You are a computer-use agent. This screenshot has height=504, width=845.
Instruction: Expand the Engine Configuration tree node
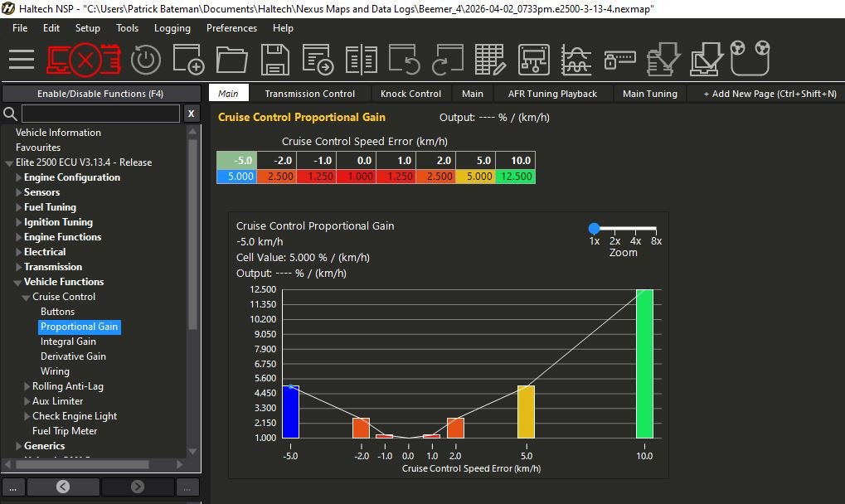[20, 177]
